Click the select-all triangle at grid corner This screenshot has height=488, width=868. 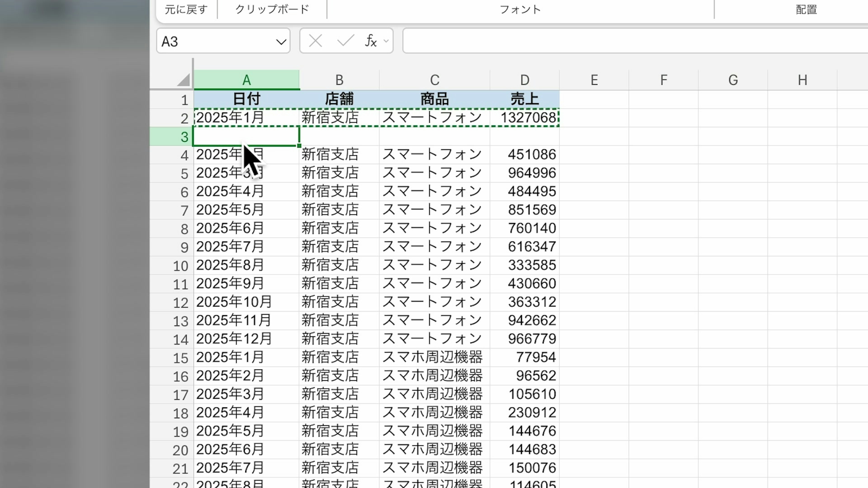click(184, 80)
